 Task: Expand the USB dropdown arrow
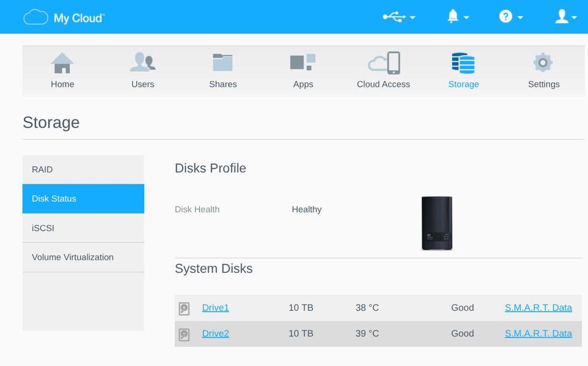pos(413,17)
